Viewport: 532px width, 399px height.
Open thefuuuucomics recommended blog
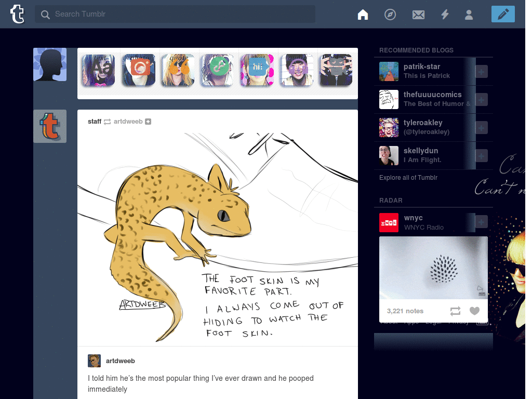[433, 95]
